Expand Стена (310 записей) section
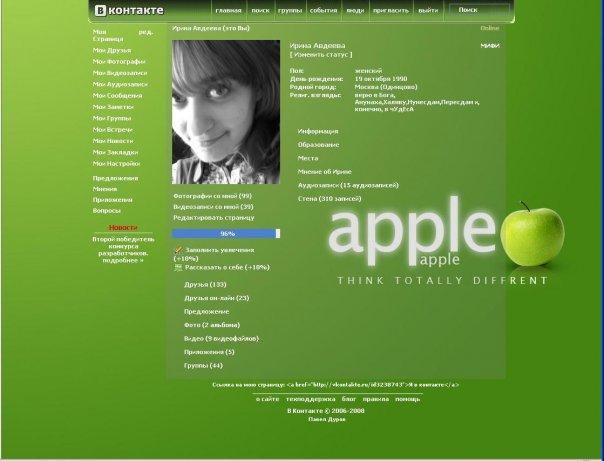The width and height of the screenshot is (604, 461). 329,199
